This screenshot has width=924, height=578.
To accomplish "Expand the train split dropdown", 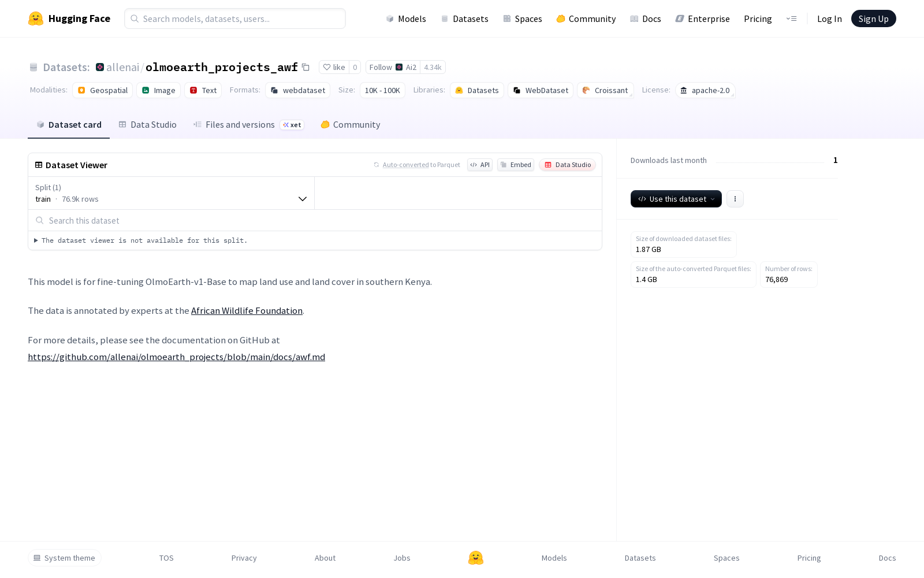I will (x=171, y=193).
